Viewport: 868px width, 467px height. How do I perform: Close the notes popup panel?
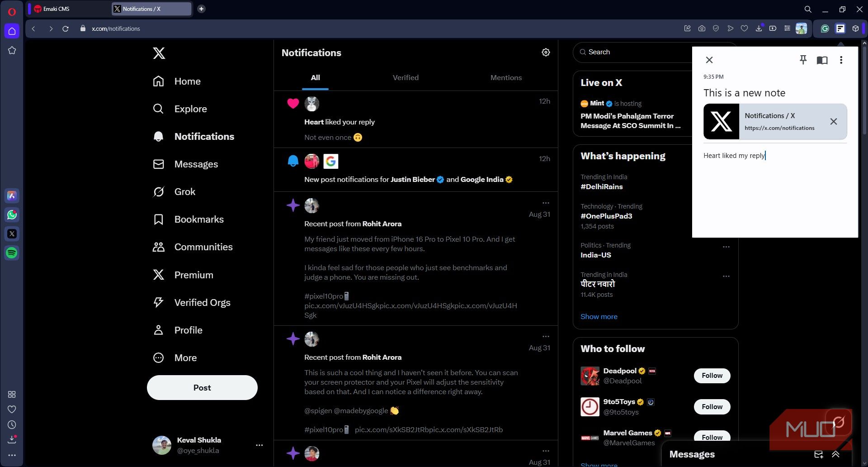coord(709,60)
